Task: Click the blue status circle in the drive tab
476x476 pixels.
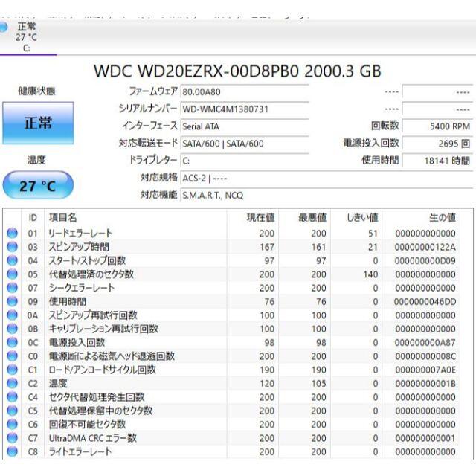Action: click(x=3, y=27)
